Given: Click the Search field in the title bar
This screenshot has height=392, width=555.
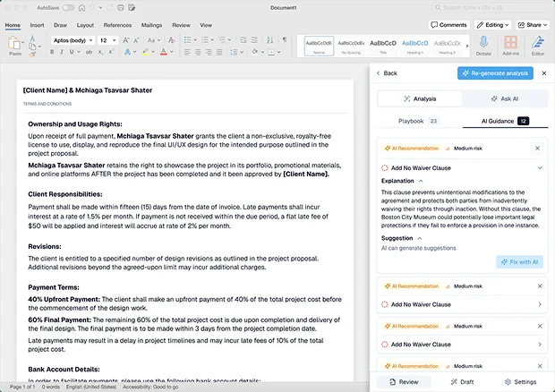Looking at the screenshot, I should tap(490, 7).
